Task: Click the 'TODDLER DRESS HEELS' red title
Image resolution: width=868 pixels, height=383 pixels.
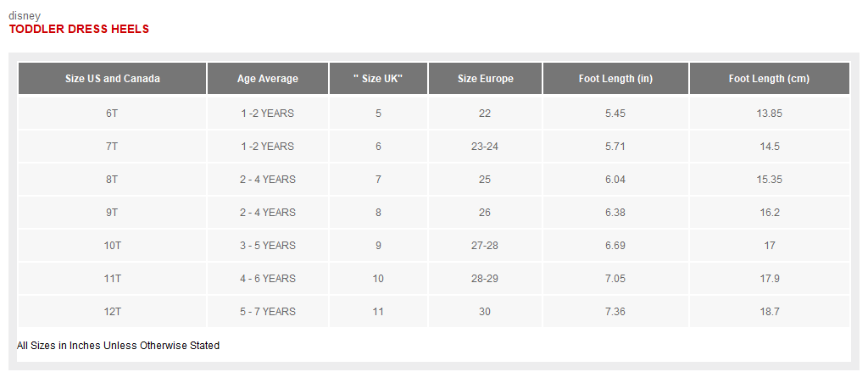Action: 79,29
